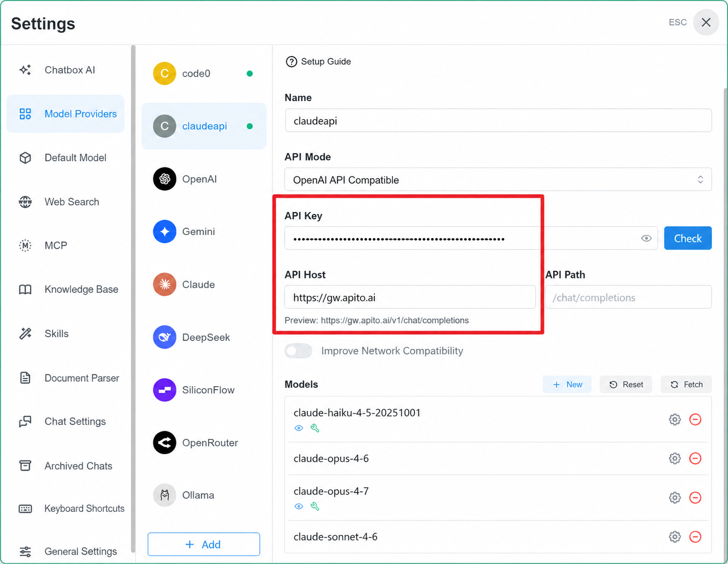
Task: Select the claudeapi provider entry
Action: click(x=204, y=126)
